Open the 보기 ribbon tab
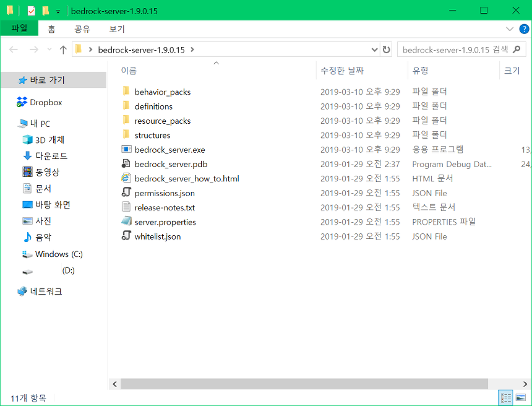 tap(117, 29)
